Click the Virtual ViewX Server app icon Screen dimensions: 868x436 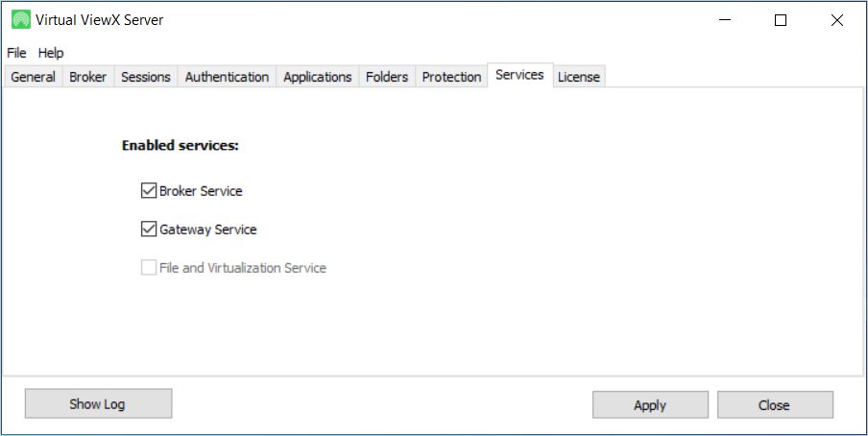(20, 20)
